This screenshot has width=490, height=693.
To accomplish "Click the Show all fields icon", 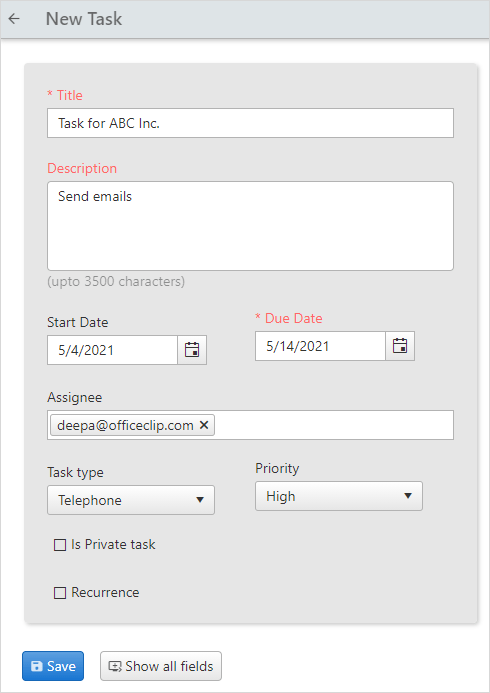I will click(x=115, y=666).
